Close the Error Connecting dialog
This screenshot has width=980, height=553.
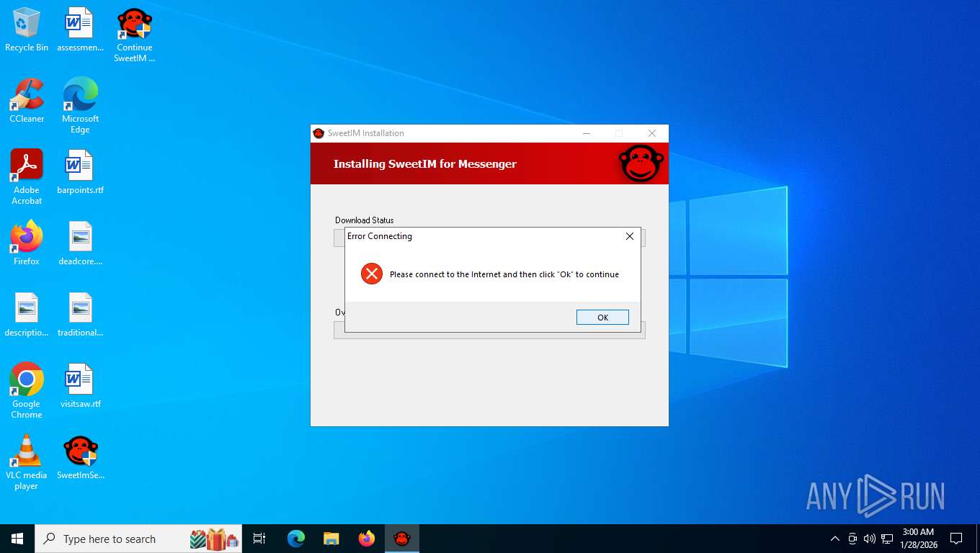tap(630, 236)
